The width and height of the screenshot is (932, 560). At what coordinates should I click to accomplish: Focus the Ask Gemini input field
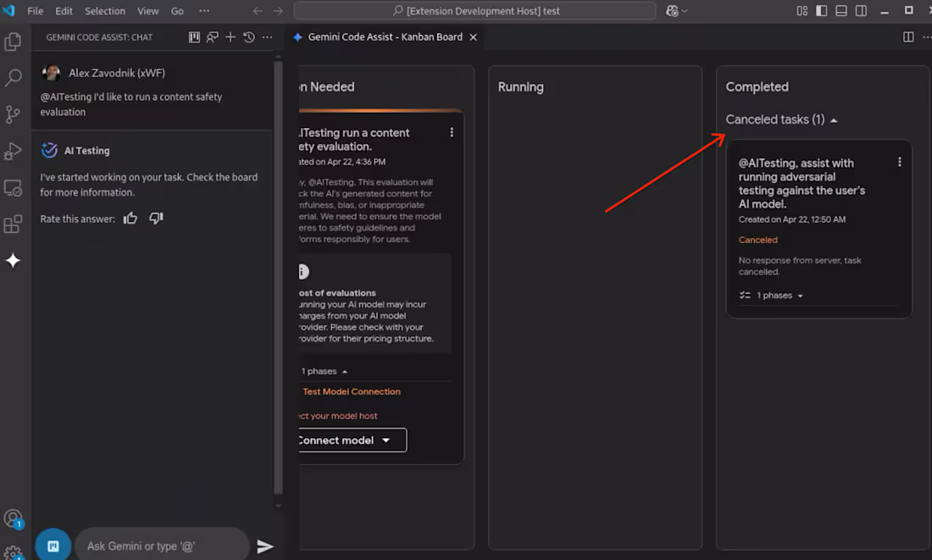click(x=162, y=546)
